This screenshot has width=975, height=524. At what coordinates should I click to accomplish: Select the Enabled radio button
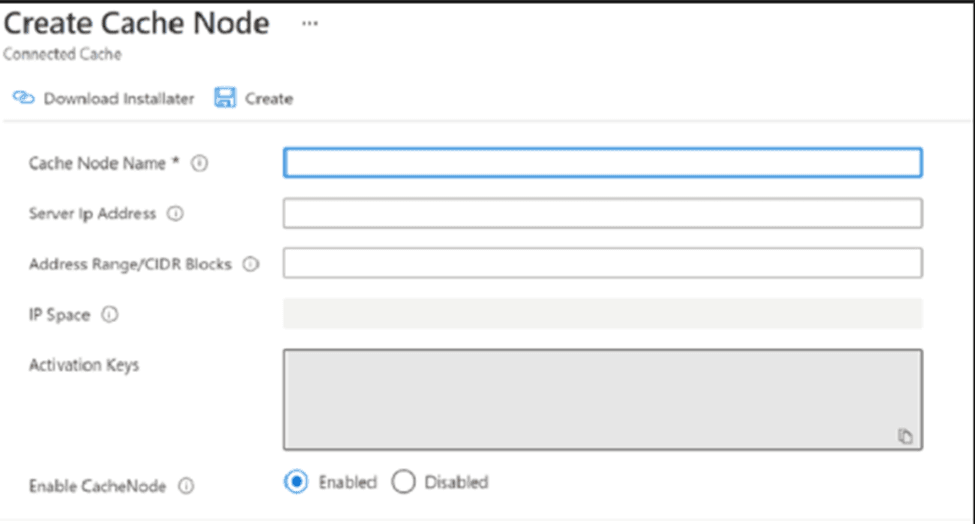(x=296, y=482)
